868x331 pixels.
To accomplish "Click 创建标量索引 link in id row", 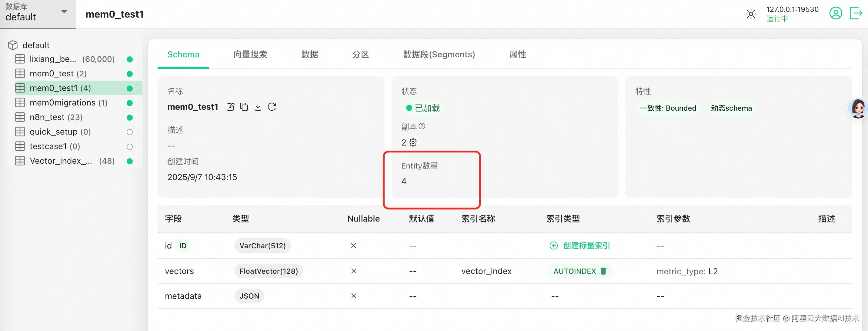I will coord(579,246).
